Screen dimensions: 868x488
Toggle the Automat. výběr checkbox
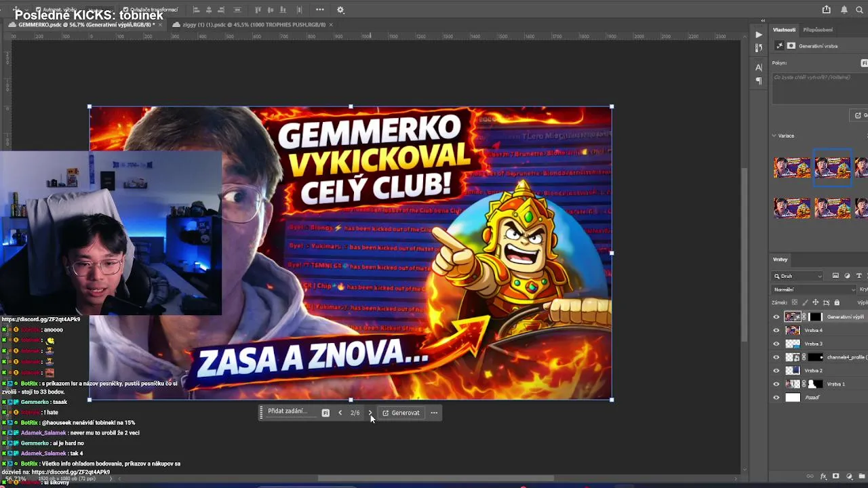pos(38,9)
